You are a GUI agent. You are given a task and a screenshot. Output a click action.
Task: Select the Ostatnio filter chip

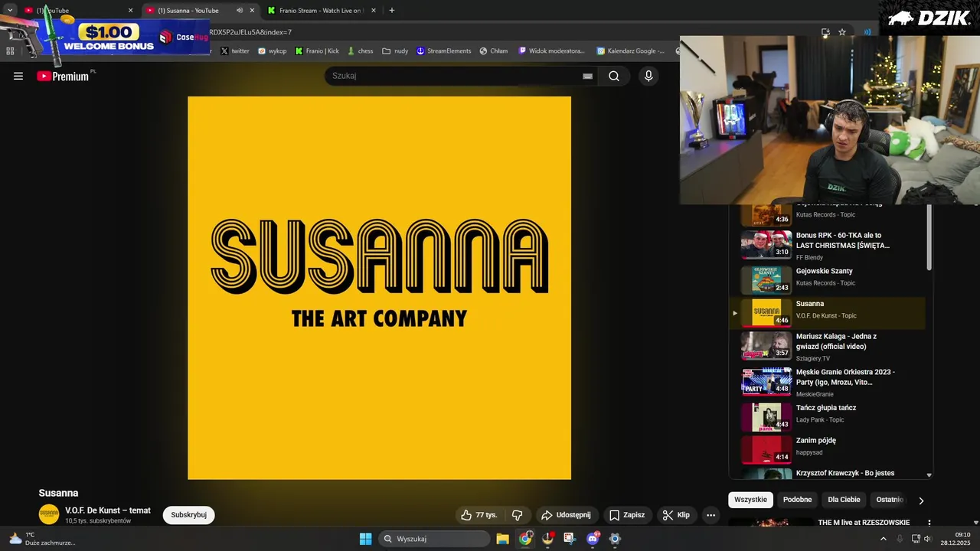[x=889, y=500]
